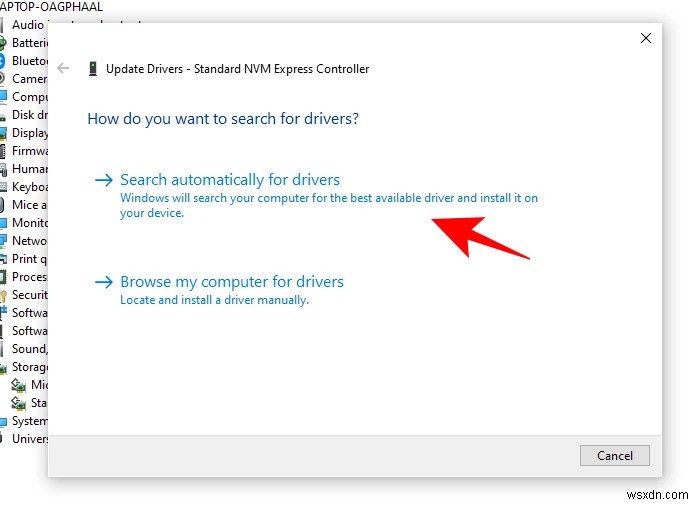Select Security devices category in Device Manager
The width and height of the screenshot is (700, 505).
coord(29,295)
